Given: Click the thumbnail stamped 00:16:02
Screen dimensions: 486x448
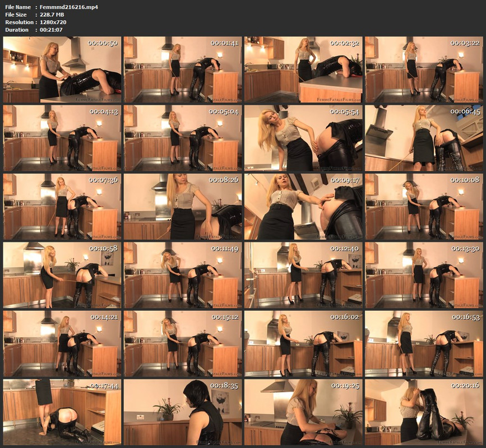Looking at the screenshot, I should tap(303, 344).
